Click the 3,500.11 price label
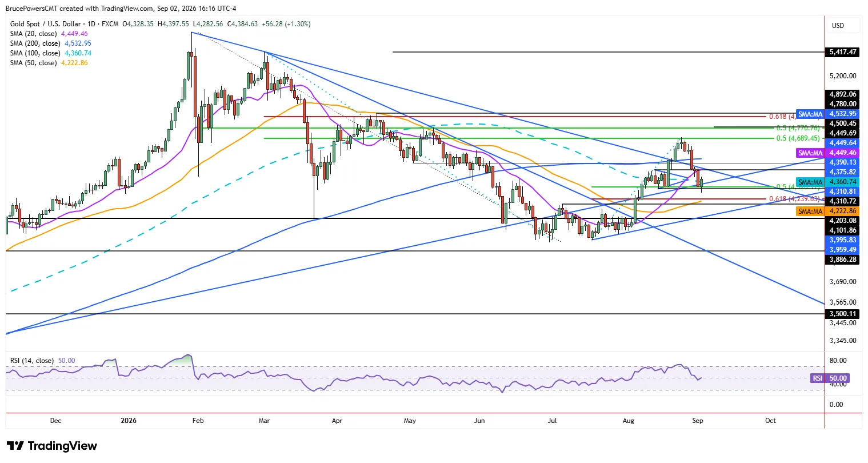Image resolution: width=868 pixels, height=463 pixels. point(843,314)
